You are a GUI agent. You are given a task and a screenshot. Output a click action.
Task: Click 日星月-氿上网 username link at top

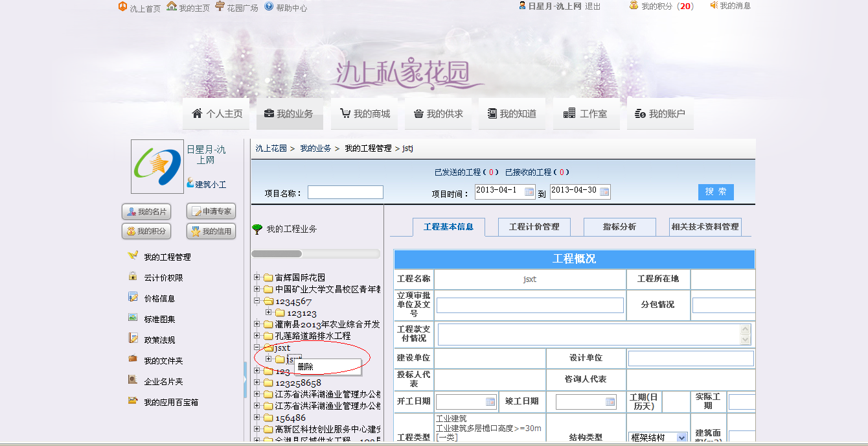point(554,6)
